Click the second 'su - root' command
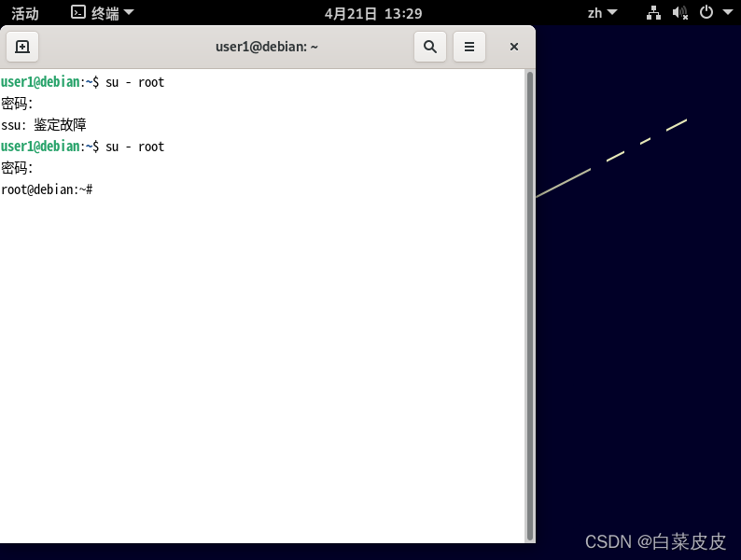The height and width of the screenshot is (560, 741). pos(134,147)
